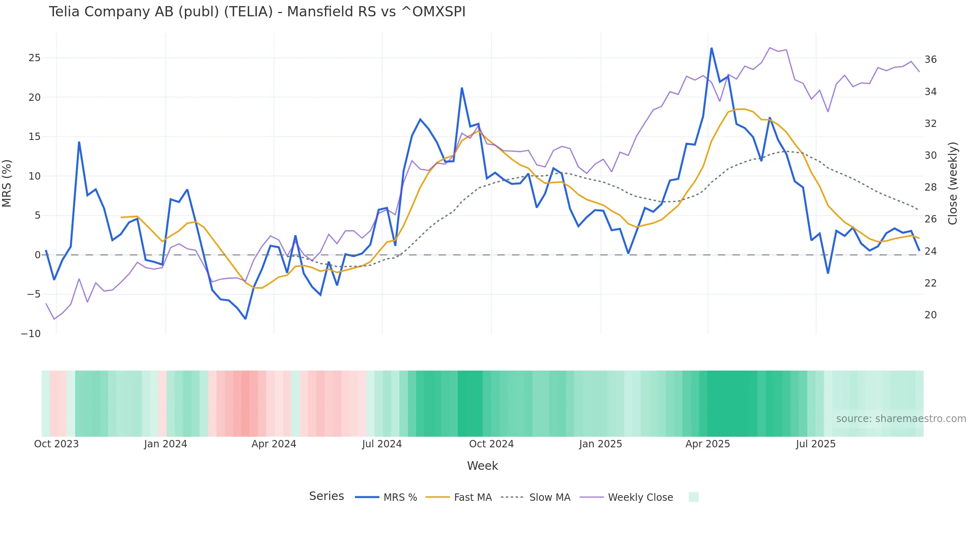Click the 'Jan 2025' axis tick label
This screenshot has height=551, width=980.
coord(600,444)
